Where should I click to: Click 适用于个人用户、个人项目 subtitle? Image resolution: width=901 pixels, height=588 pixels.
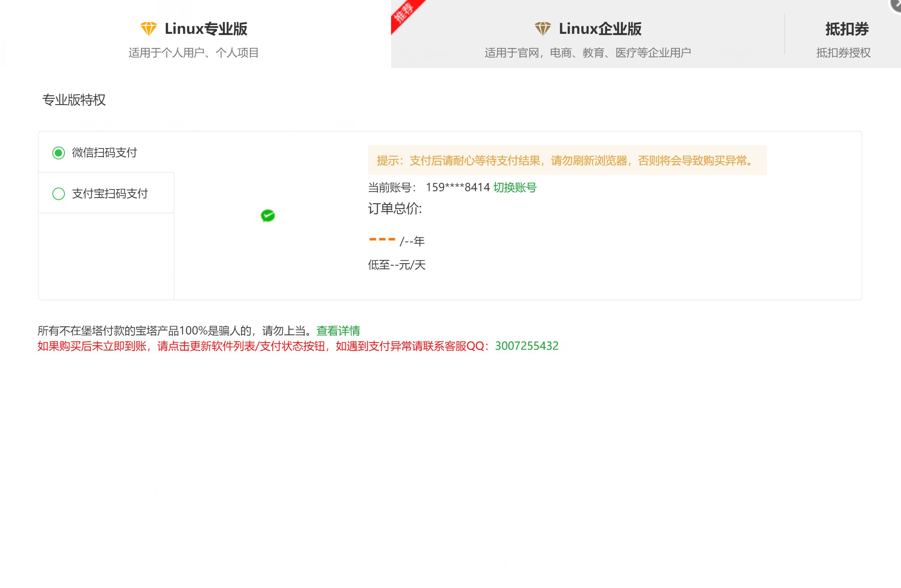tap(194, 53)
